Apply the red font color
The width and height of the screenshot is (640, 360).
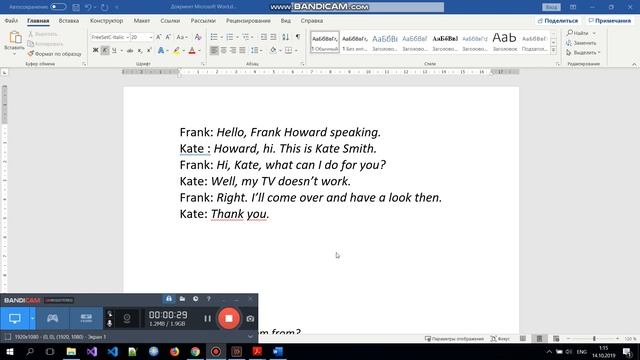192,50
